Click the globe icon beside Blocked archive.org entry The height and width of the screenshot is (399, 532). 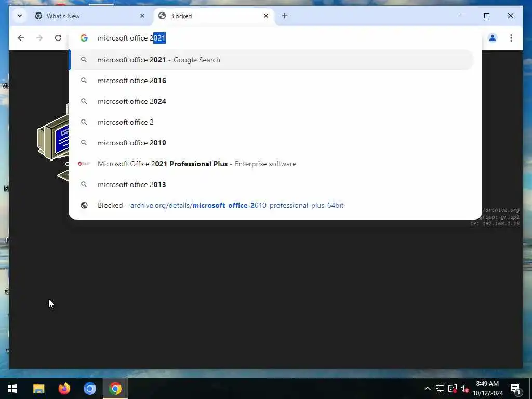(84, 205)
